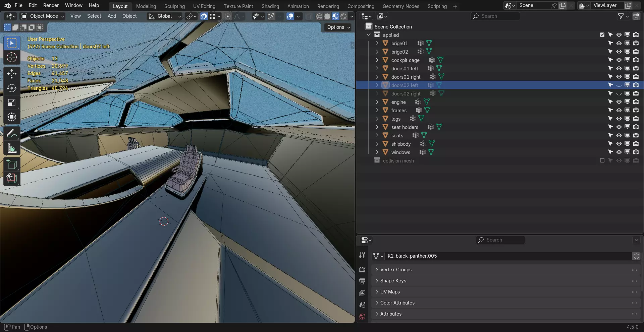Add a new workspace with plus
The image size is (644, 332).
pos(455,6)
